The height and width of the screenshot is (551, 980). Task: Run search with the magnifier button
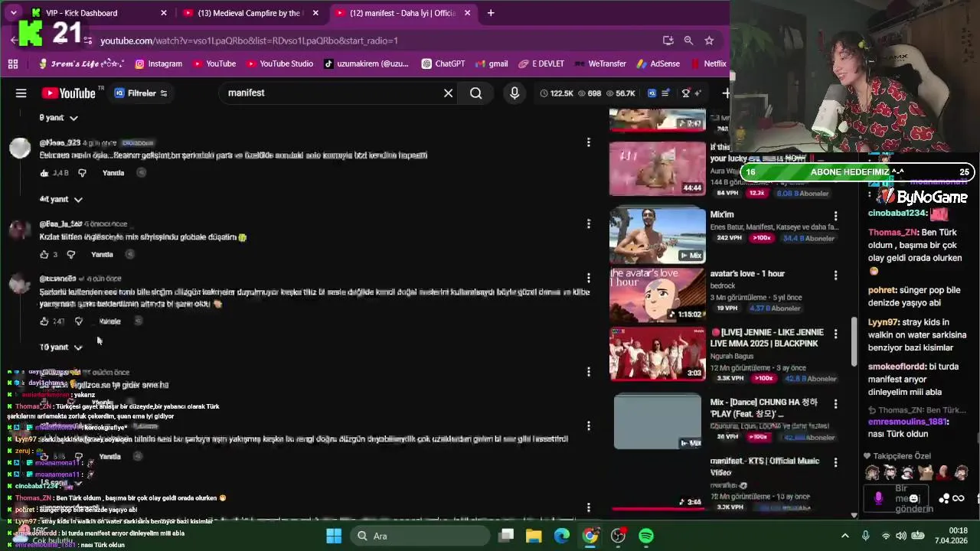coord(476,93)
